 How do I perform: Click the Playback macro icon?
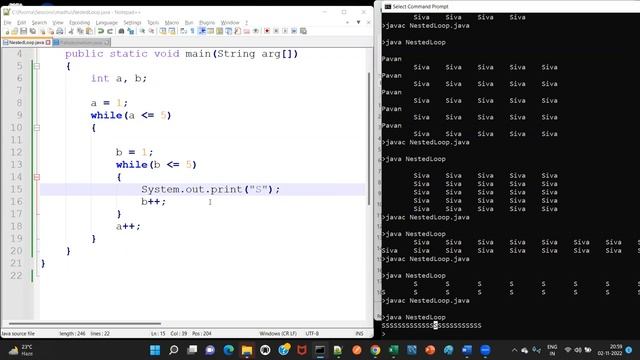(x=285, y=31)
